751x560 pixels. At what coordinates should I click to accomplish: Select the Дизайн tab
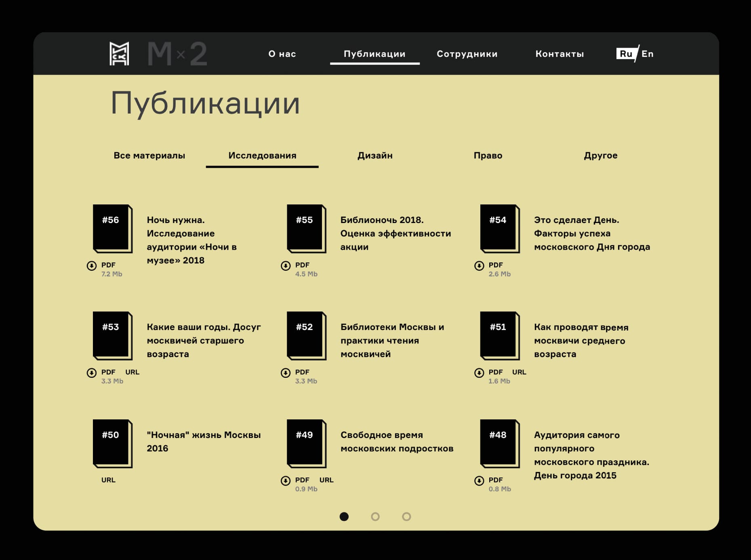coord(375,156)
